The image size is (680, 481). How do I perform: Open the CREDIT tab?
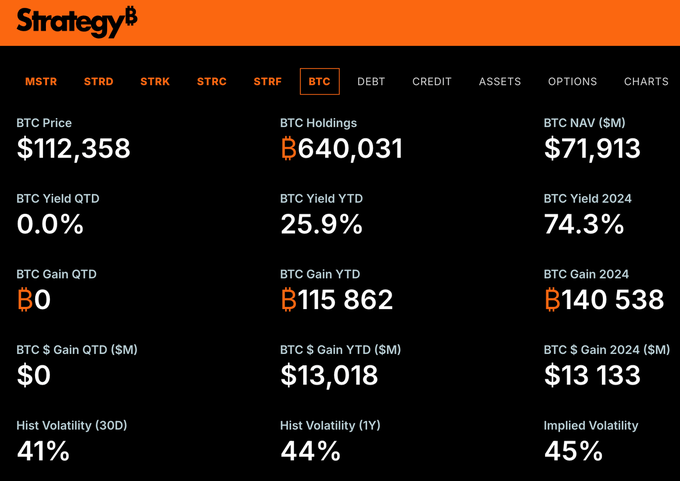click(432, 81)
